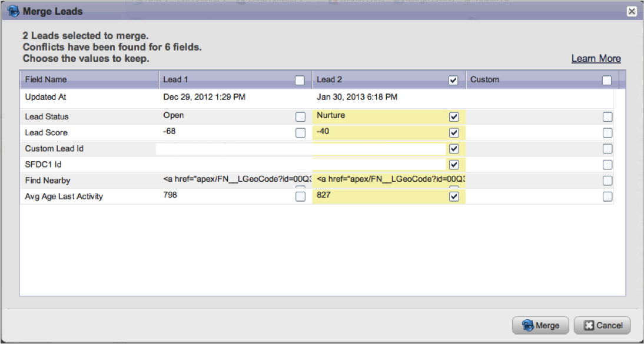Image resolution: width=644 pixels, height=344 pixels.
Task: Check Custom box for Find Nearby row
Action: [607, 181]
